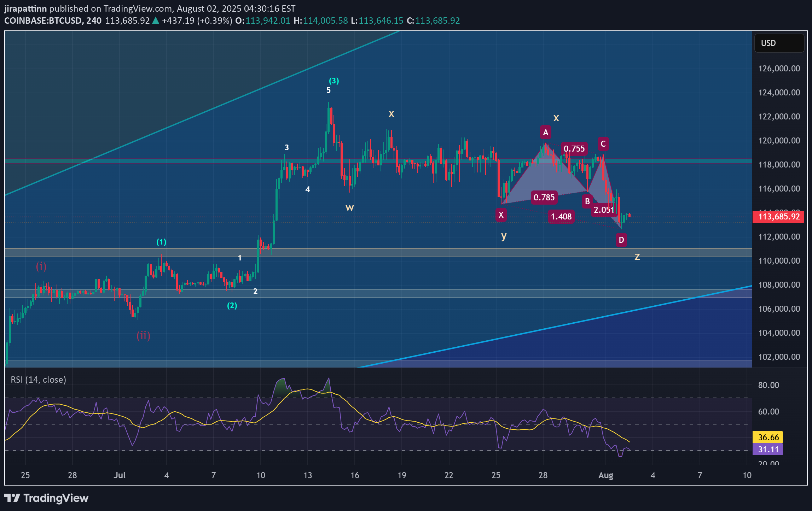Click the Aug label on the time axis
Screen dimensions: 812x511
(x=606, y=475)
